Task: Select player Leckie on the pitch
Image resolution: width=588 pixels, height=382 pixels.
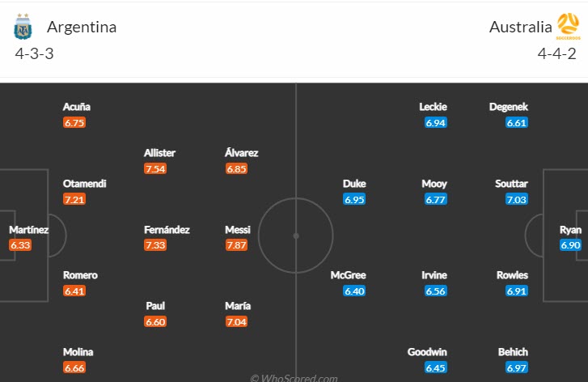Action: coord(433,107)
